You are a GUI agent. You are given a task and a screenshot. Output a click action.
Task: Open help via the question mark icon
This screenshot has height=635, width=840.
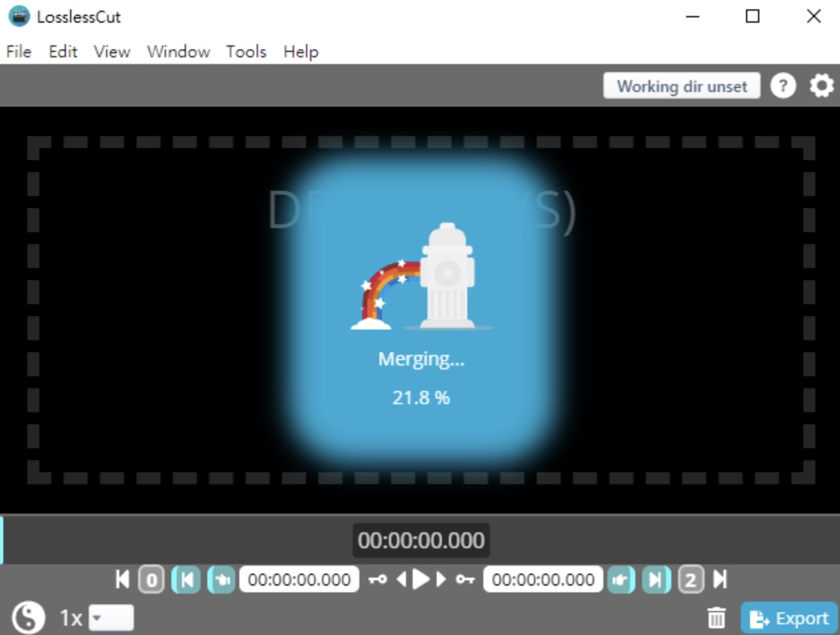pos(783,86)
